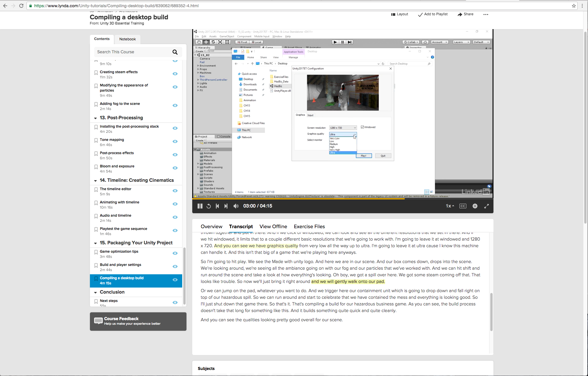Reload the browser page
The image size is (588, 376).
click(x=21, y=6)
